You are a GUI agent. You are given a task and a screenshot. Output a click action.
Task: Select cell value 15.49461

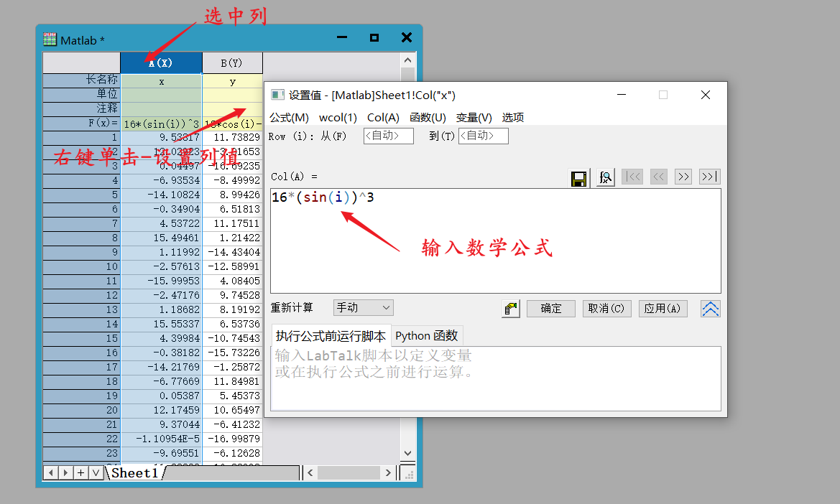point(161,238)
